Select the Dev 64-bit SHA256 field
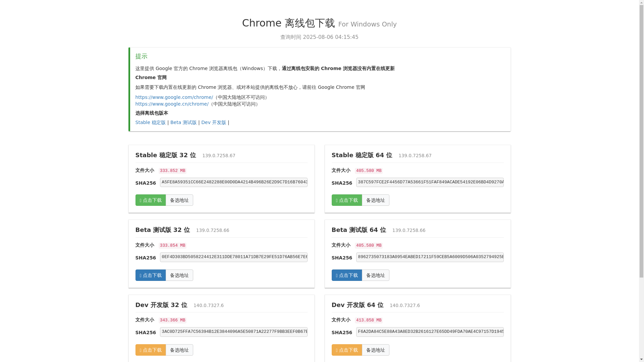The height and width of the screenshot is (362, 644). [x=430, y=332]
